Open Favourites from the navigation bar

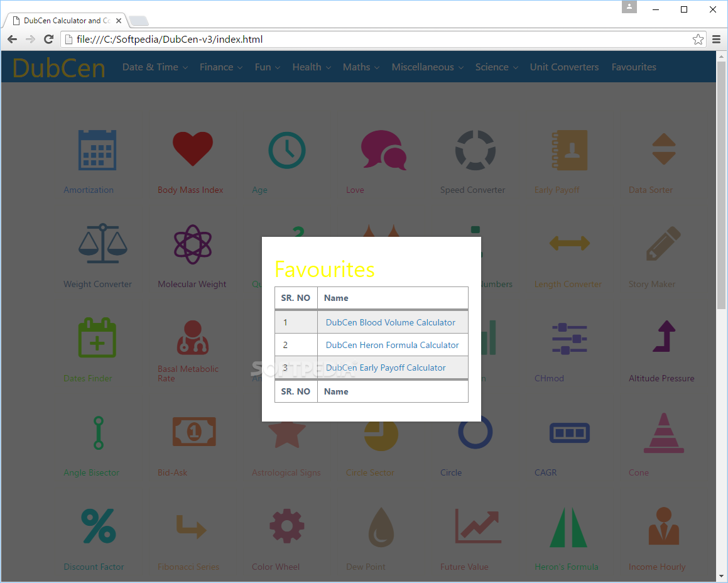634,67
